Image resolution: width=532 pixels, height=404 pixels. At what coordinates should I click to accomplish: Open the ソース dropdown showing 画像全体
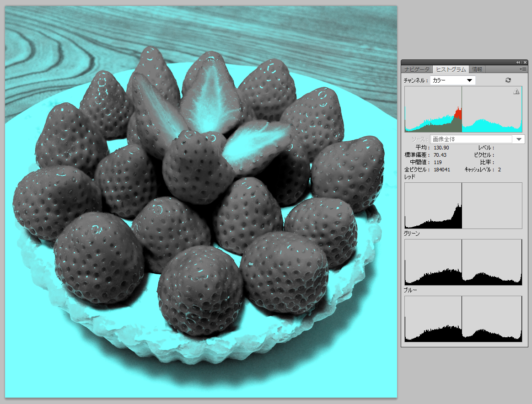click(478, 139)
